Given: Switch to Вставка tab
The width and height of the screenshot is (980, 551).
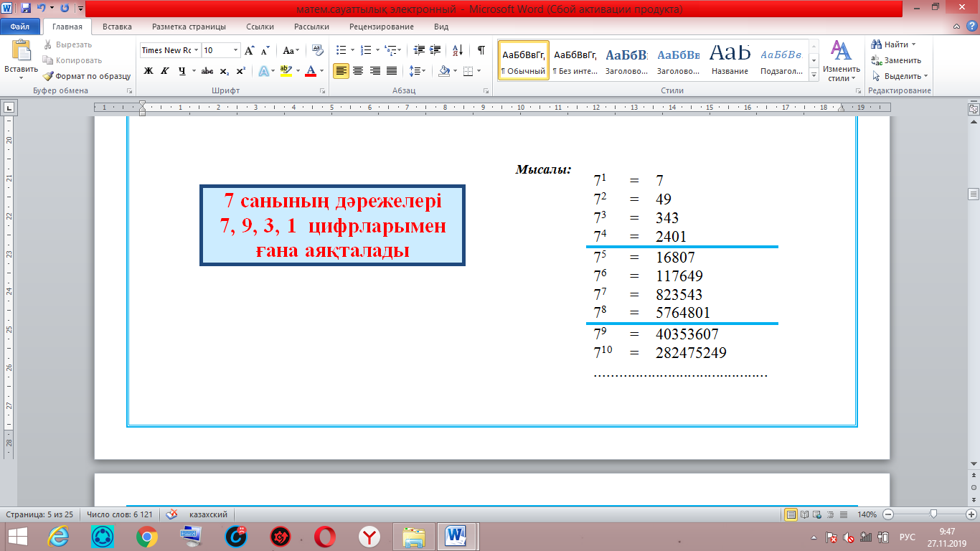Looking at the screenshot, I should point(117,27).
